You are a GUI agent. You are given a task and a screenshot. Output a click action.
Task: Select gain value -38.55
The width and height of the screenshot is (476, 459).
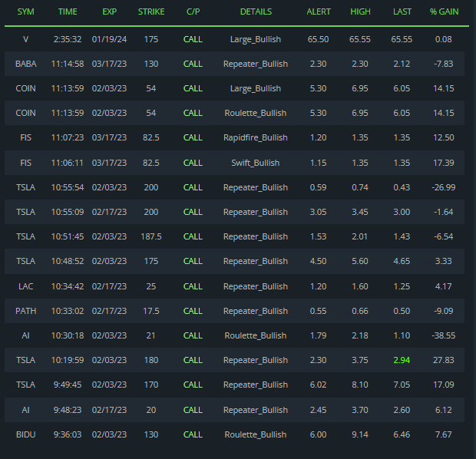[444, 335]
